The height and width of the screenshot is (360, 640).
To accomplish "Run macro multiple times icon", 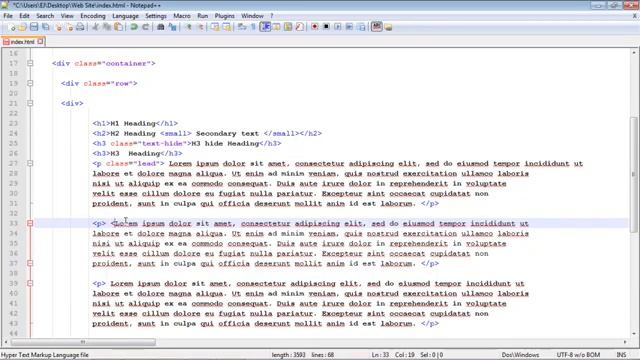I will coord(349,27).
